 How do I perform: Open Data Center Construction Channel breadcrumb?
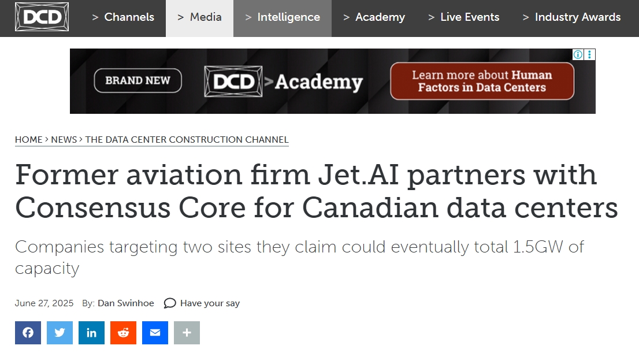pyautogui.click(x=187, y=139)
